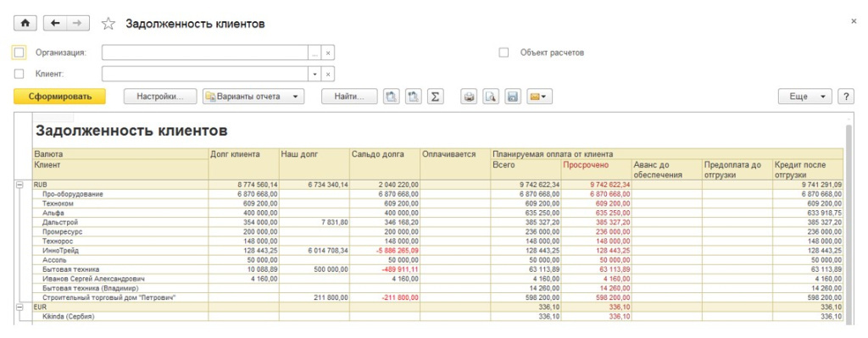This screenshot has height=338, width=868.
Task: Select the Альфа client row
Action: click(437, 212)
